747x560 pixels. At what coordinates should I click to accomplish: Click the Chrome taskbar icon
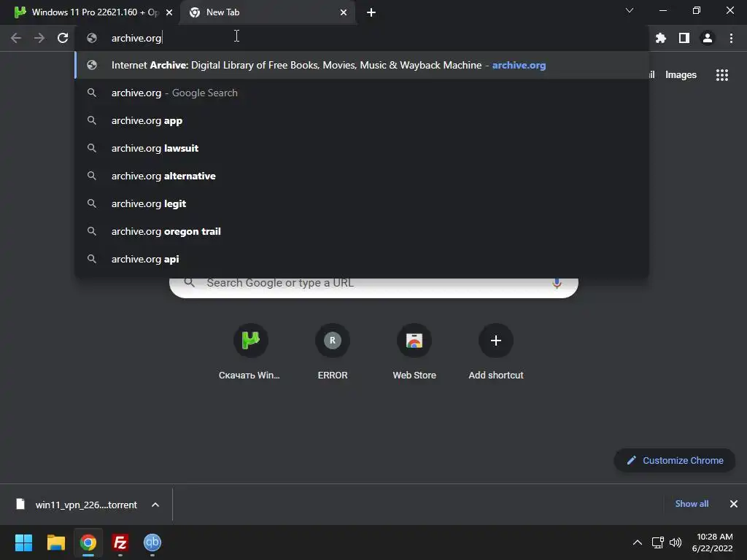coord(88,542)
